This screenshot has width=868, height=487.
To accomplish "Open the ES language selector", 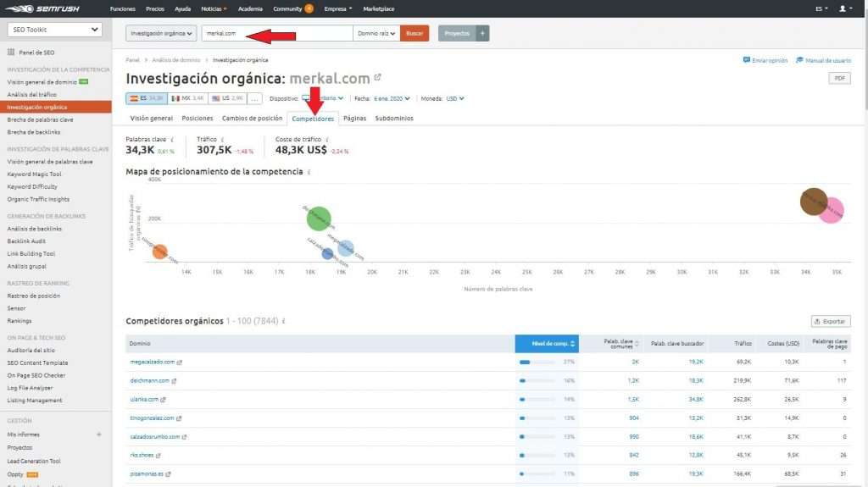I will point(821,8).
